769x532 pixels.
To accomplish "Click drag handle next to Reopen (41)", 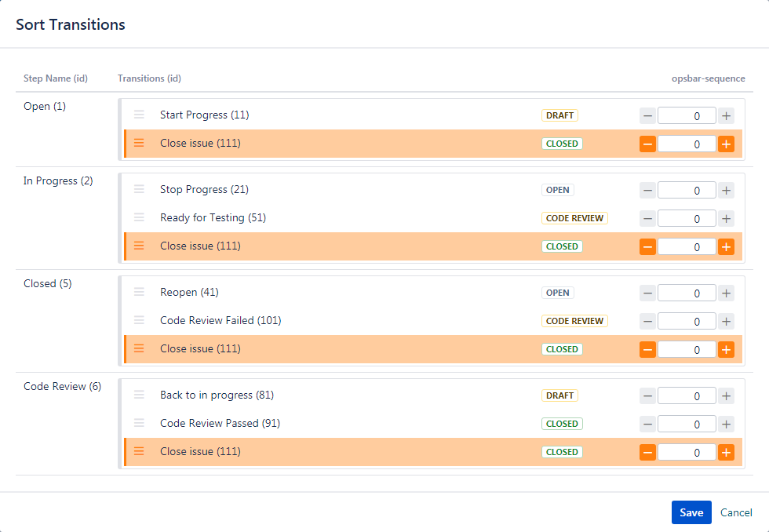I will tap(139, 293).
